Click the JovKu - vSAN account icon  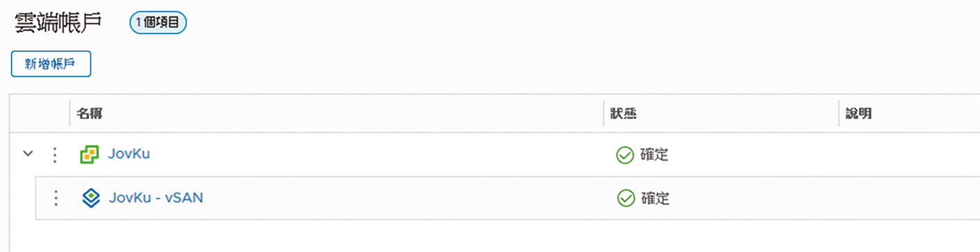click(x=91, y=199)
